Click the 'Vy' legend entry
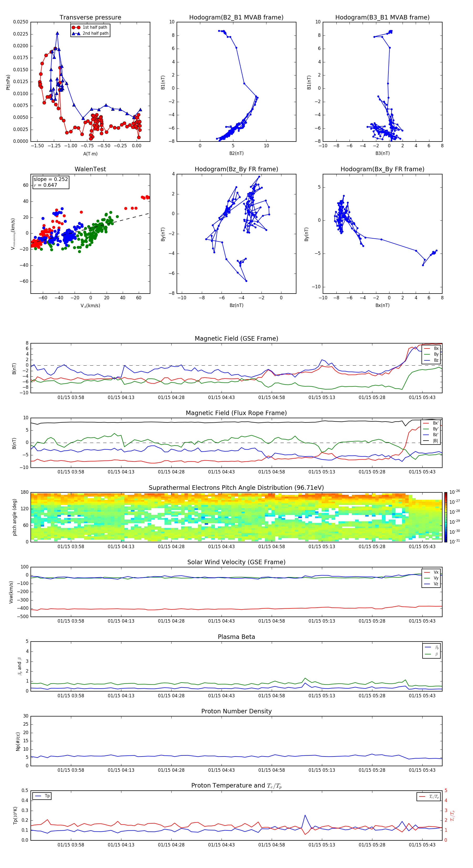 431,578
